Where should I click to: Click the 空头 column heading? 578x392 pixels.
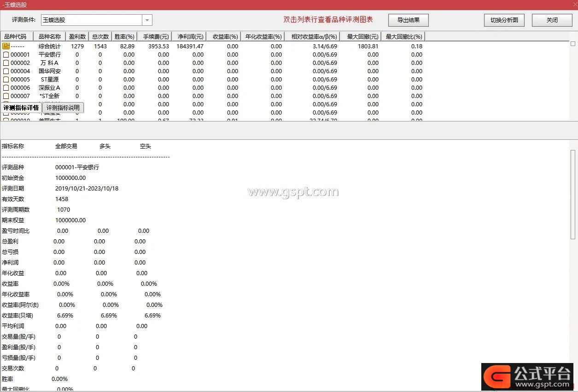point(146,146)
